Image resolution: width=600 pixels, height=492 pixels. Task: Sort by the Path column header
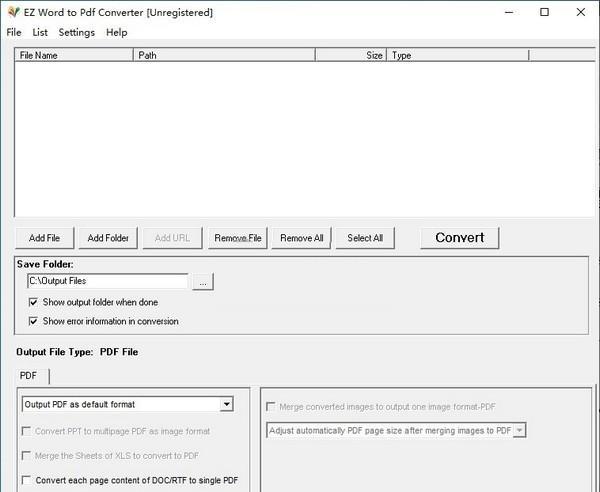point(224,55)
